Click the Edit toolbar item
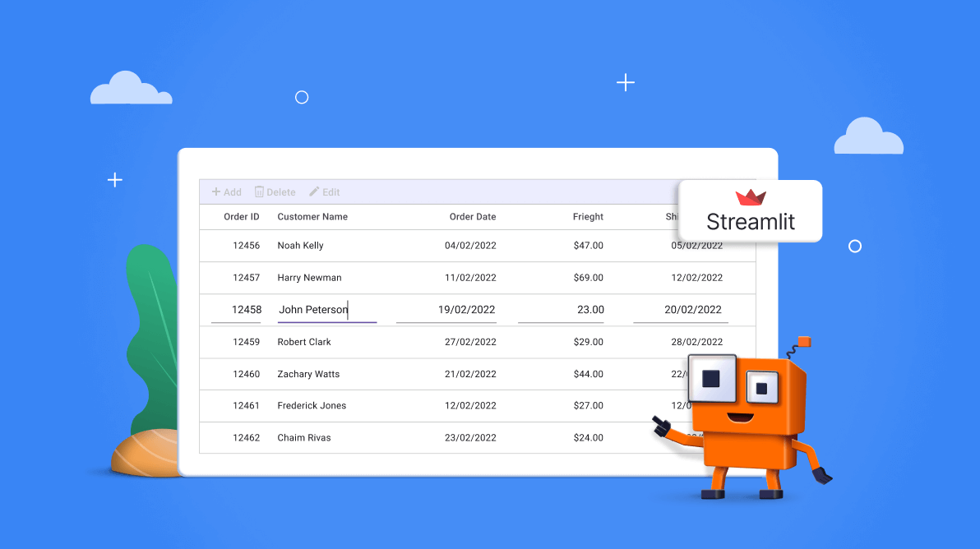This screenshot has width=980, height=549. pyautogui.click(x=325, y=191)
